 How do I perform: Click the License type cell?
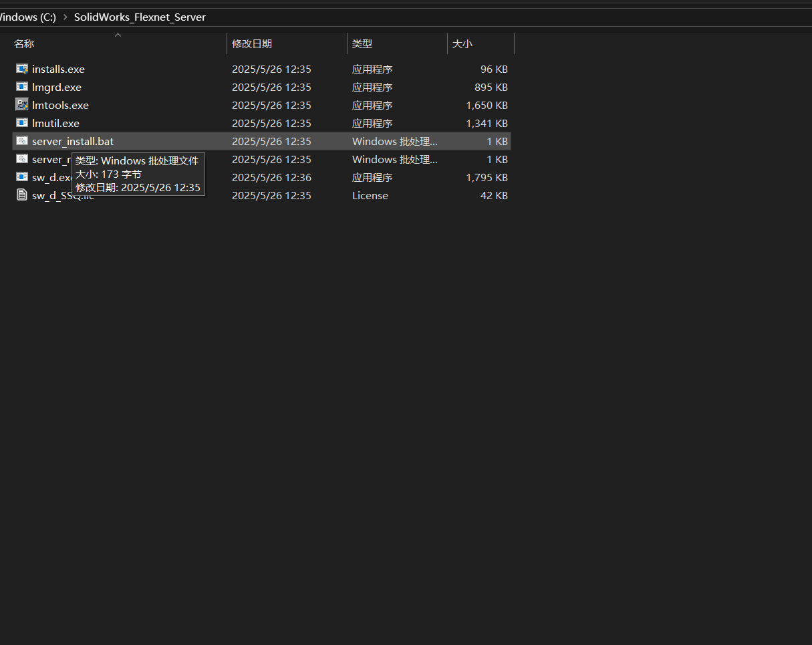point(370,195)
